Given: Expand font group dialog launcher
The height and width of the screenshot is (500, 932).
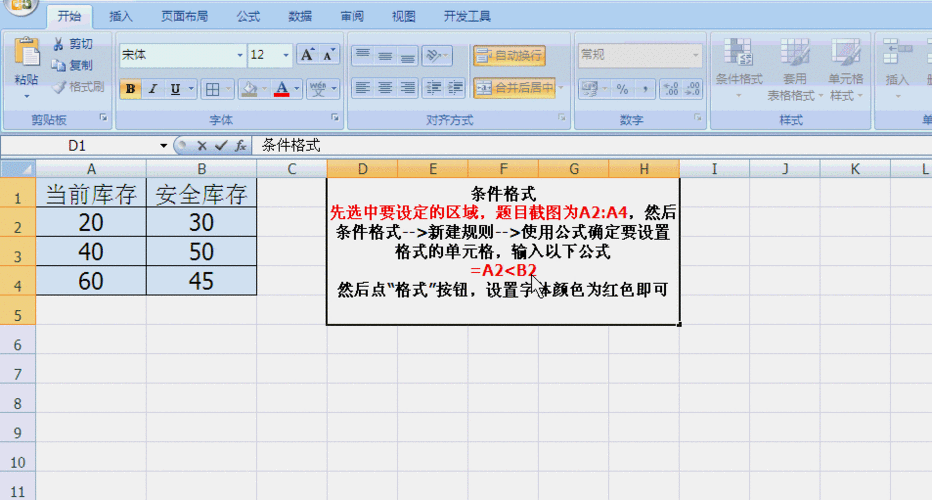Looking at the screenshot, I should point(335,118).
